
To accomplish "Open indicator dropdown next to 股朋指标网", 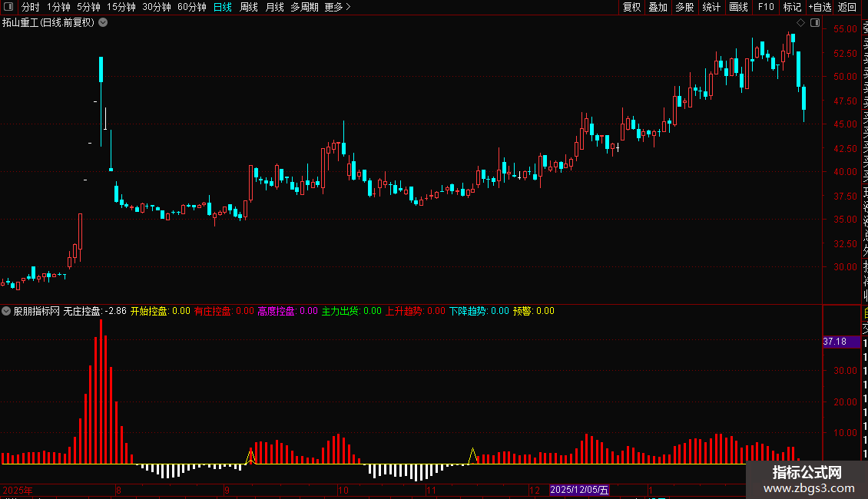I will pyautogui.click(x=6, y=311).
